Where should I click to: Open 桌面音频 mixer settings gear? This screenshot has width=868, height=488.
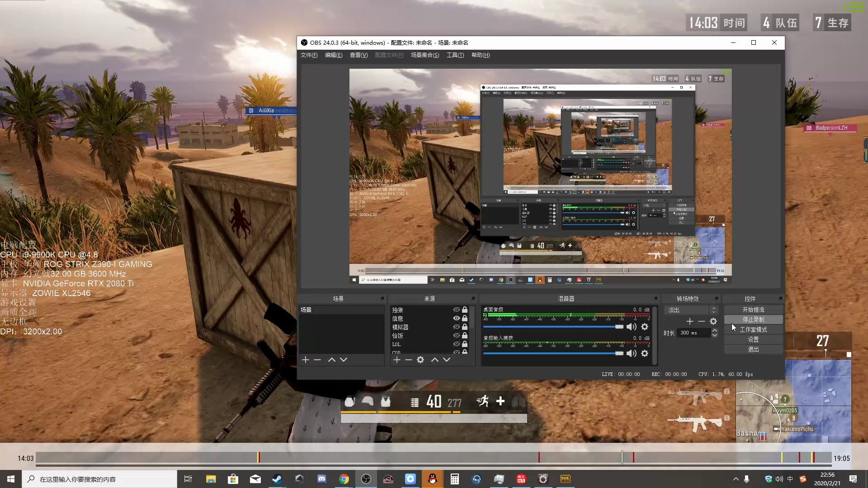(x=645, y=327)
